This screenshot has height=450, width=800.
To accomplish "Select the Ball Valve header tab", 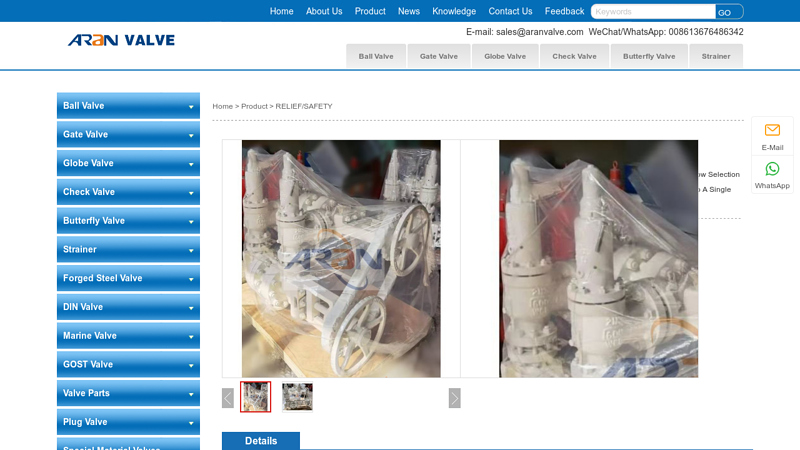I will [376, 56].
